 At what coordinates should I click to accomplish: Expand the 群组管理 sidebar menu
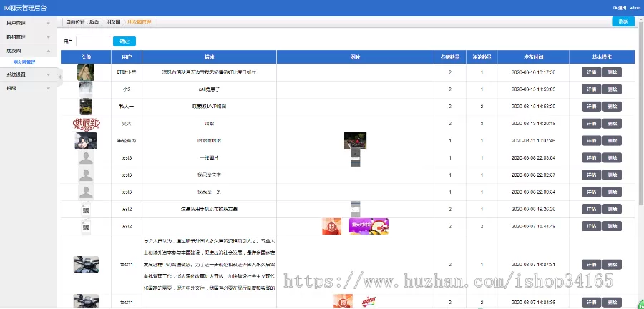[x=29, y=36]
